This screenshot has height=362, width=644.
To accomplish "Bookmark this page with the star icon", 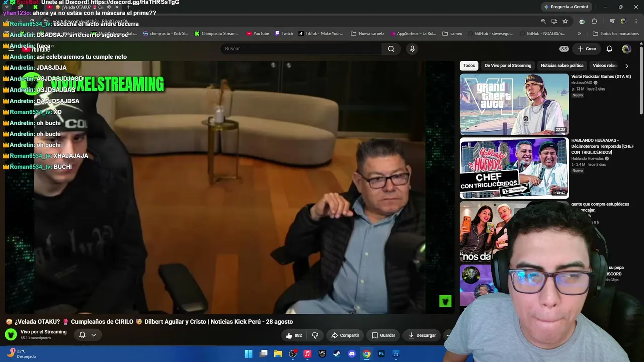I will [565, 21].
